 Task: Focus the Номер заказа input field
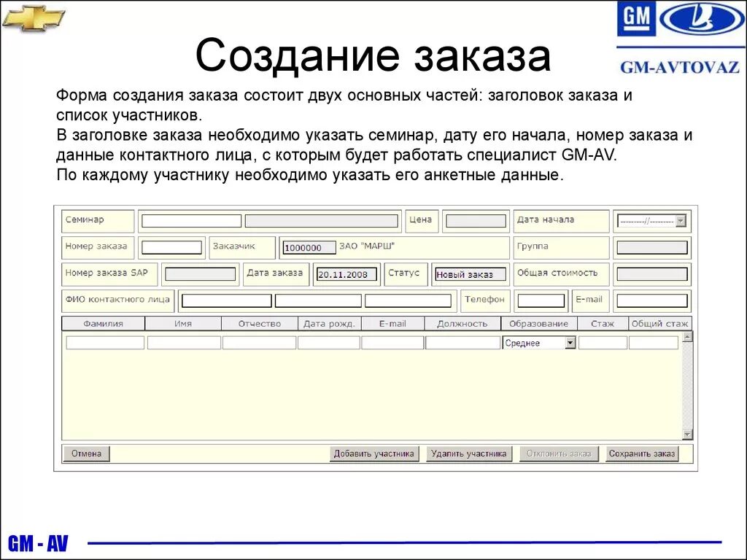click(x=171, y=248)
